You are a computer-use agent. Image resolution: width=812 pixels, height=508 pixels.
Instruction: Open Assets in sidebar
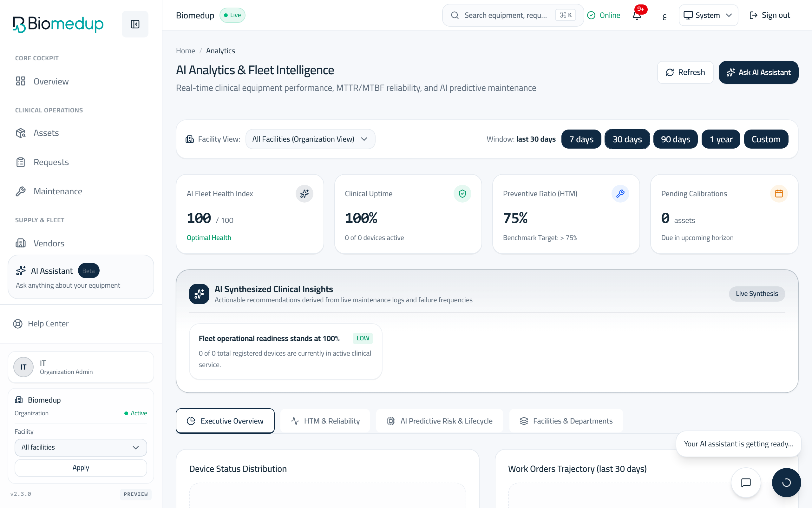pyautogui.click(x=81, y=133)
